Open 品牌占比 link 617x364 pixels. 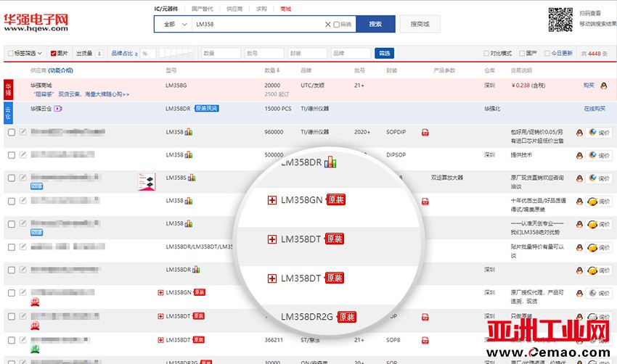point(122,53)
